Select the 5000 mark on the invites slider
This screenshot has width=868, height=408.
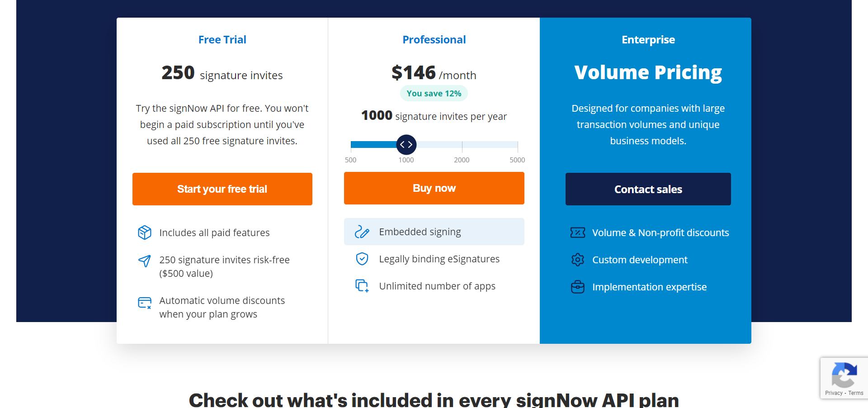pos(517,160)
